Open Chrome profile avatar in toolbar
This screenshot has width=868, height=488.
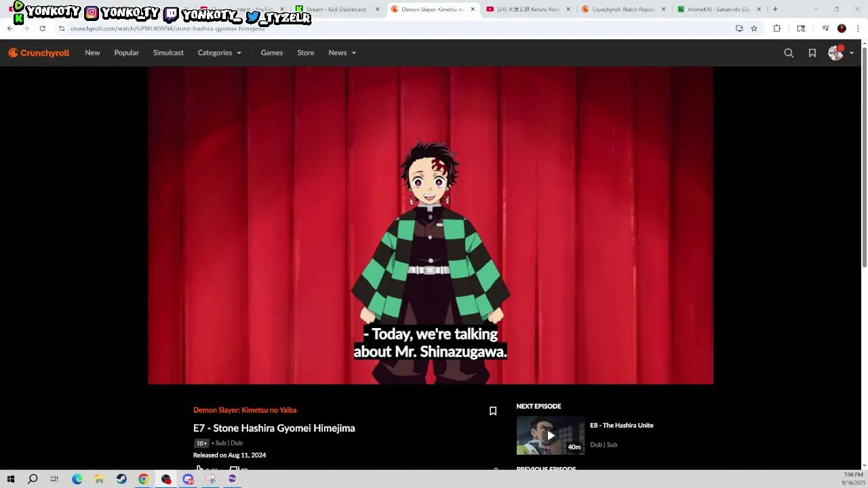point(842,28)
